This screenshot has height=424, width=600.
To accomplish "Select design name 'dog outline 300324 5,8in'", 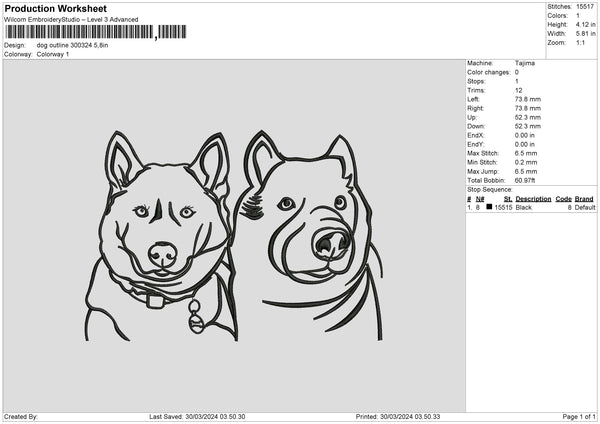I will pos(72,45).
